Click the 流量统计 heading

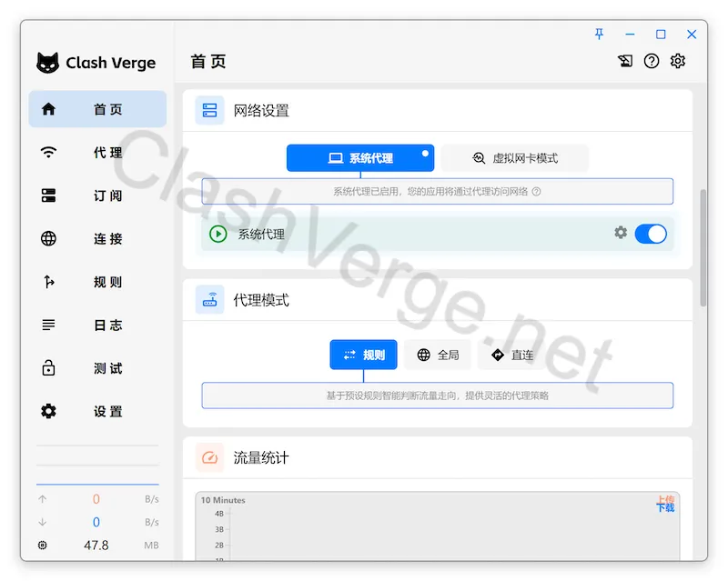click(x=261, y=457)
